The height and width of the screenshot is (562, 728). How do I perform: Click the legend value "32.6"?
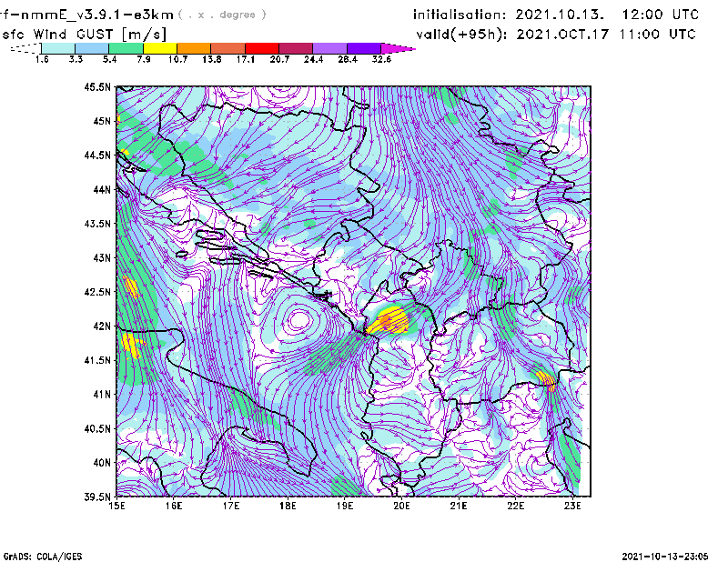point(381,59)
